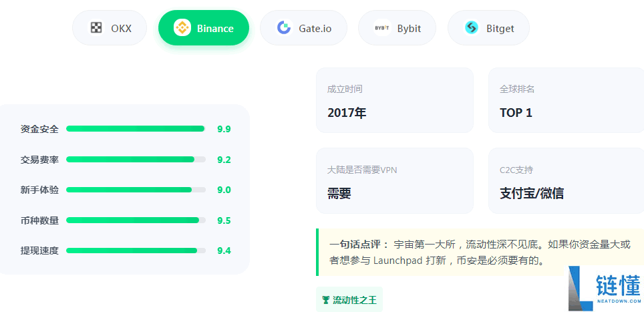Click the OKX checkerboard logo icon
Image resolution: width=644 pixels, height=312 pixels.
(96, 28)
